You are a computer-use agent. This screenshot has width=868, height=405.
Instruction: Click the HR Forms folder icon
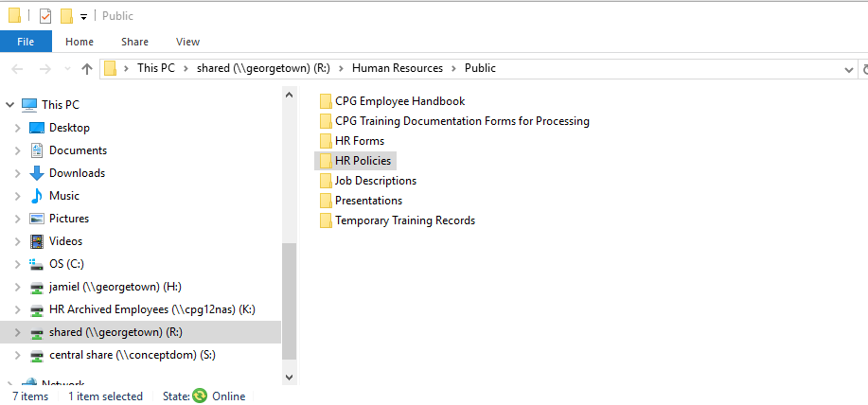point(326,141)
